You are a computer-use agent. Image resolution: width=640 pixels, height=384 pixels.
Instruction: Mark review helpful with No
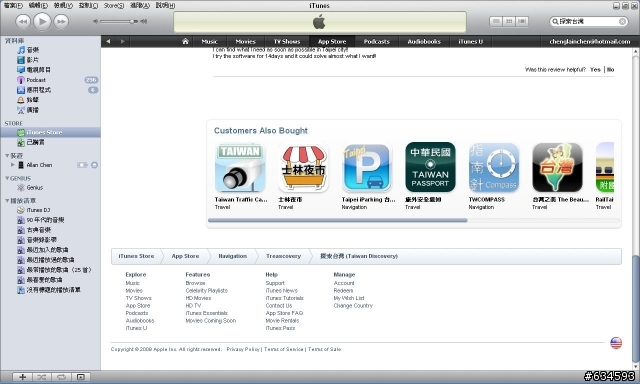point(610,69)
